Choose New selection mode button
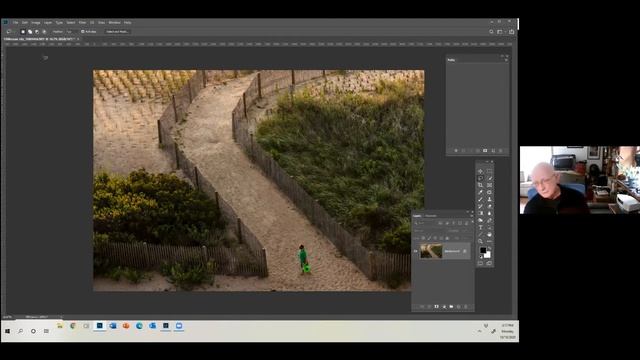This screenshot has height=360, width=640. click(x=23, y=31)
